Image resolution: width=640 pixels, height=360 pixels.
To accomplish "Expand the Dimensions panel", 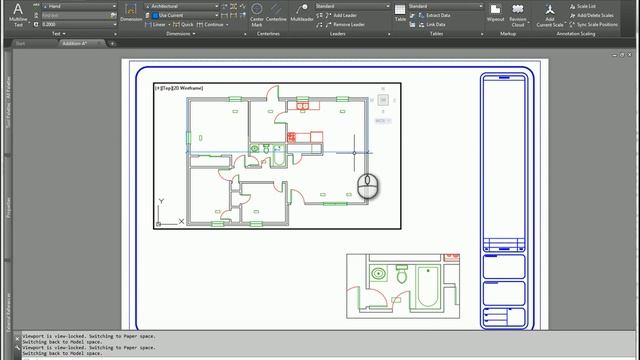I will (x=180, y=34).
